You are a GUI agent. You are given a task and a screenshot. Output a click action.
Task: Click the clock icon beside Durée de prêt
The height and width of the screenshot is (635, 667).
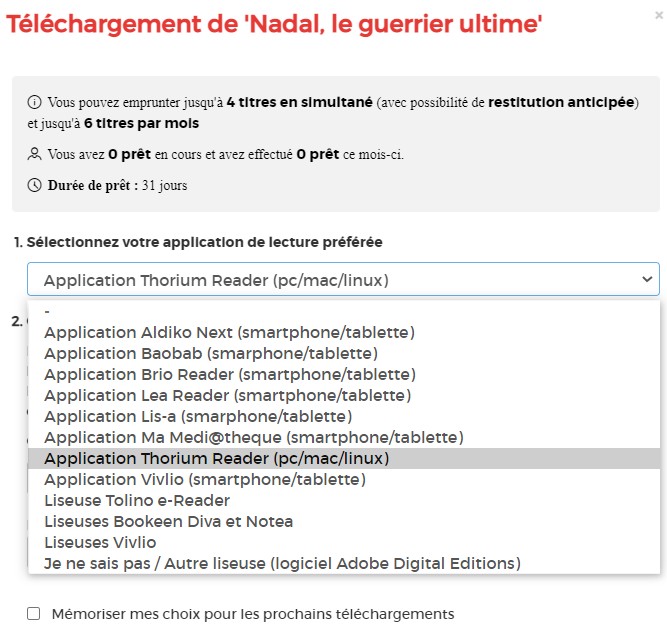coord(35,185)
